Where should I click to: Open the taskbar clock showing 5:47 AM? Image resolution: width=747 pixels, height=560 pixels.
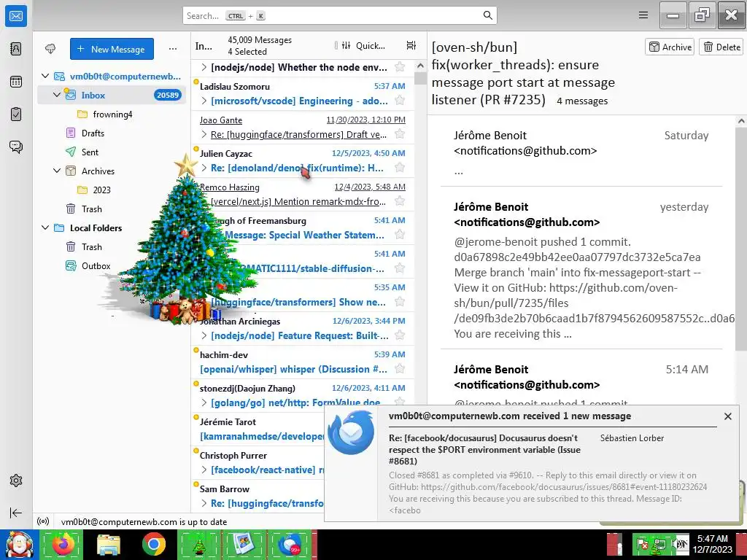click(712, 544)
